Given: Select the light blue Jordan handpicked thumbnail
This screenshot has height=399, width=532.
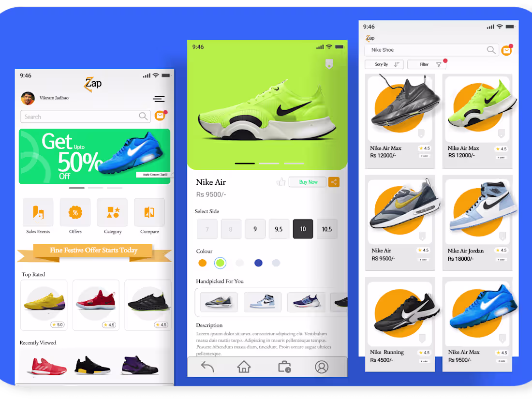Looking at the screenshot, I should pos(263,302).
